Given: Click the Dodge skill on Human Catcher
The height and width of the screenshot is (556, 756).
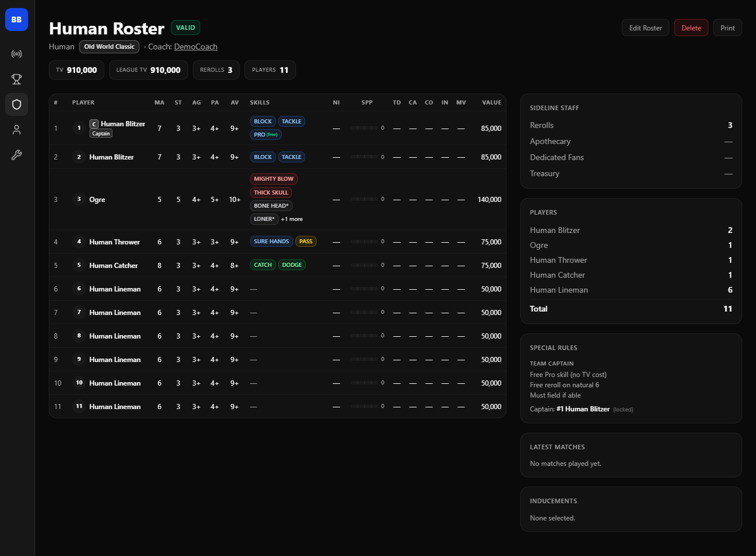Looking at the screenshot, I should pyautogui.click(x=292, y=265).
